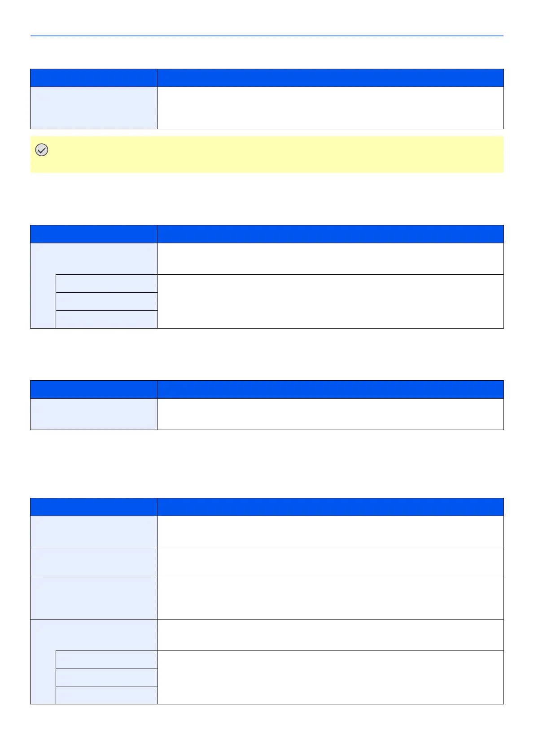
Task: Click fourth table's tallest third-row item cell
Action: click(x=94, y=598)
